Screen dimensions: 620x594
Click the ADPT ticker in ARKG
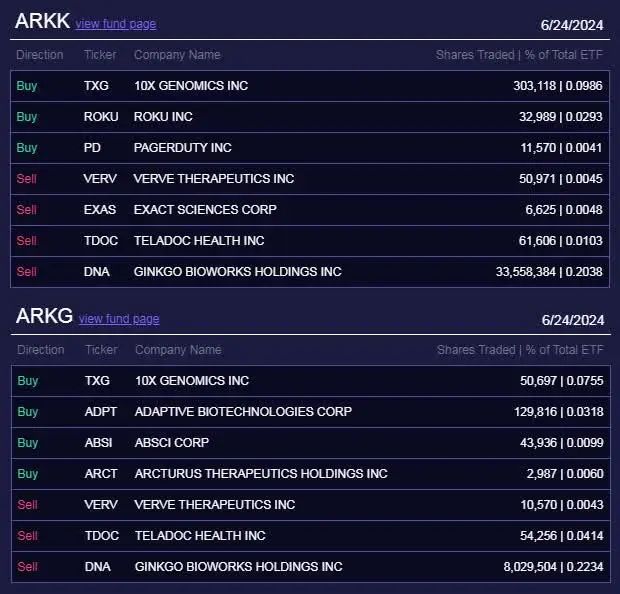pos(102,412)
